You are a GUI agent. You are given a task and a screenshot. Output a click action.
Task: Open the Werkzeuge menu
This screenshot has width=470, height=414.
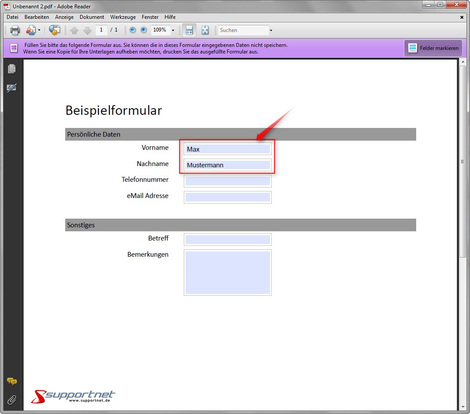click(123, 17)
